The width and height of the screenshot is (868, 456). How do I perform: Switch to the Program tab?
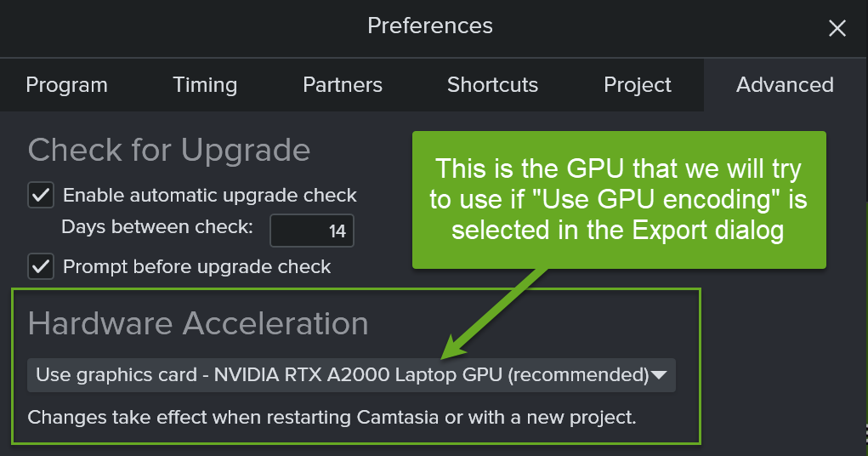66,85
